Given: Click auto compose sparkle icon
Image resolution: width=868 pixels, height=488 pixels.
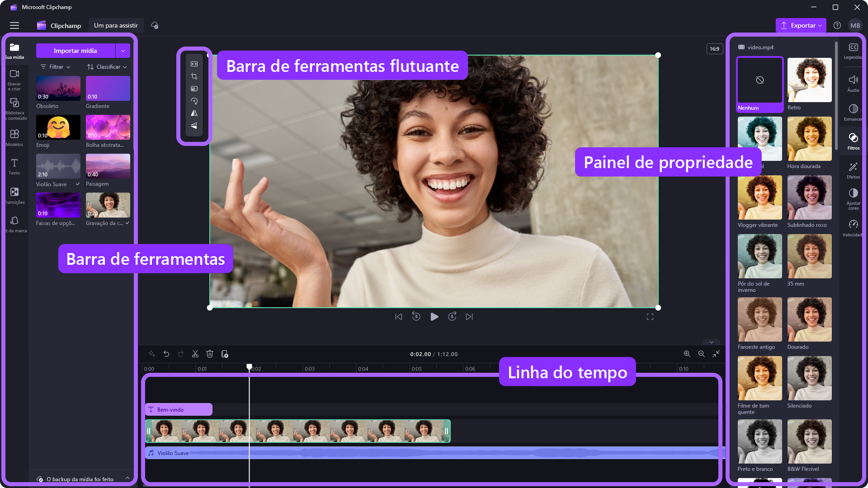Looking at the screenshot, I should point(152,354).
